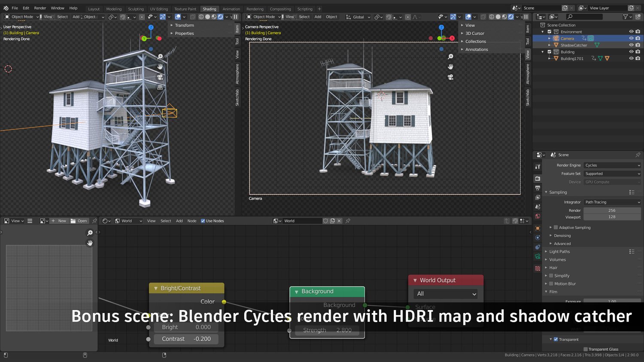Image resolution: width=644 pixels, height=362 pixels.
Task: Click the New image button
Action: [59, 221]
